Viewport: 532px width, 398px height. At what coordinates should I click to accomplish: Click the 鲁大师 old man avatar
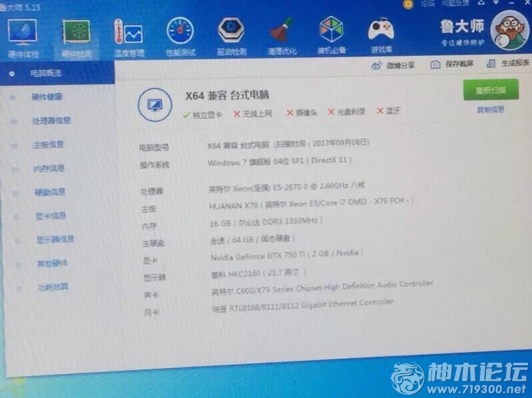coord(509,30)
